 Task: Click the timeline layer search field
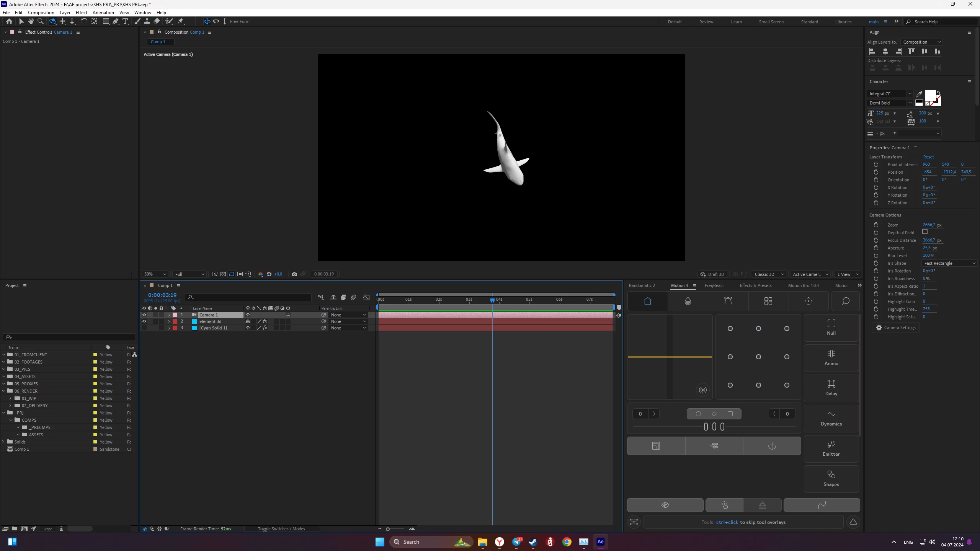[249, 297]
